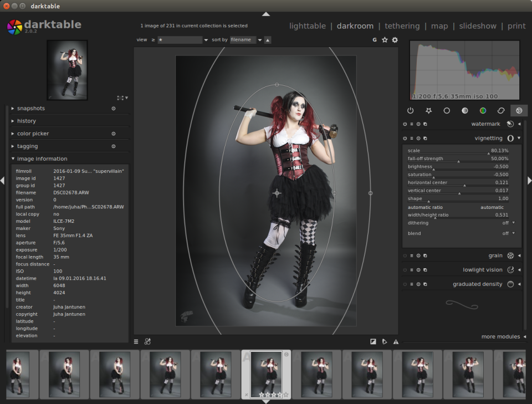Expand the watermark module
Image resolution: width=532 pixels, height=404 pixels.
coord(519,124)
